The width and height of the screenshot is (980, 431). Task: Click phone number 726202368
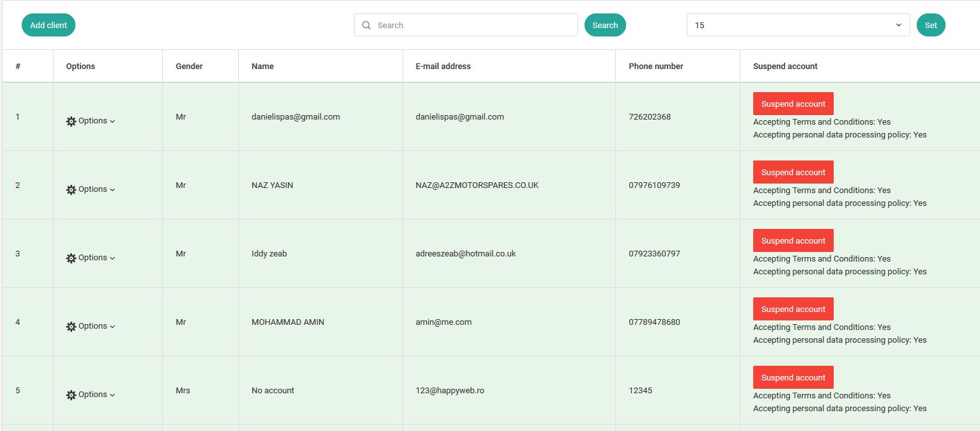pyautogui.click(x=650, y=116)
